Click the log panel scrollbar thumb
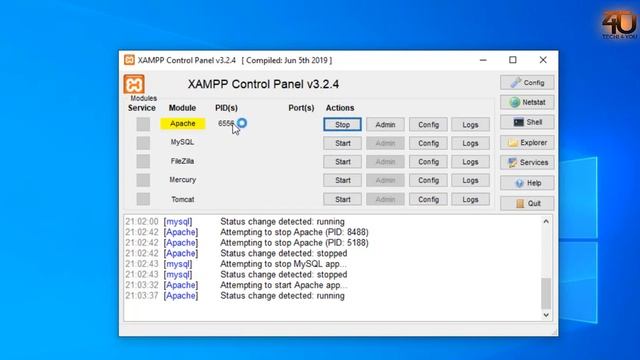 click(x=546, y=293)
